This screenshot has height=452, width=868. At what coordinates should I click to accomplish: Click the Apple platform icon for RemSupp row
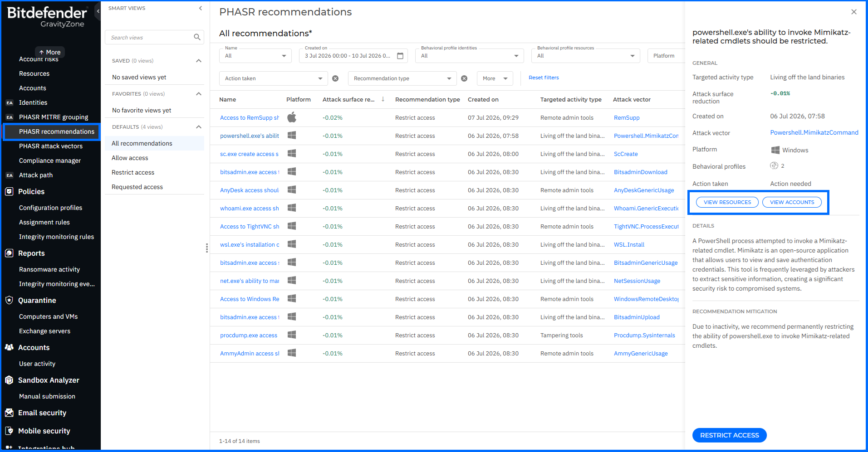pyautogui.click(x=292, y=117)
